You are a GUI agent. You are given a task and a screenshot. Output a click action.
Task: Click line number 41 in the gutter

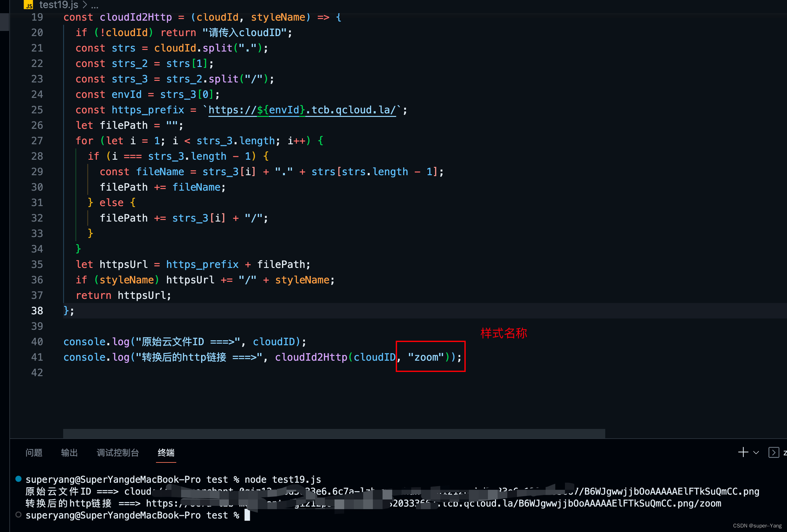click(x=37, y=357)
